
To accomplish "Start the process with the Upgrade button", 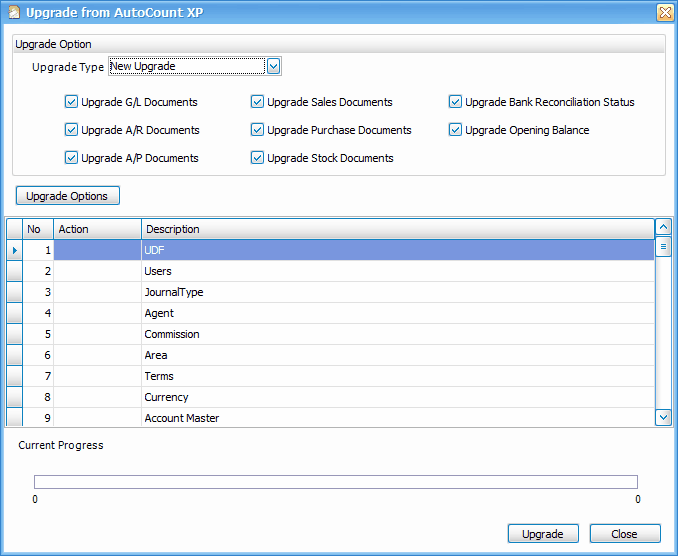I will 543,534.
